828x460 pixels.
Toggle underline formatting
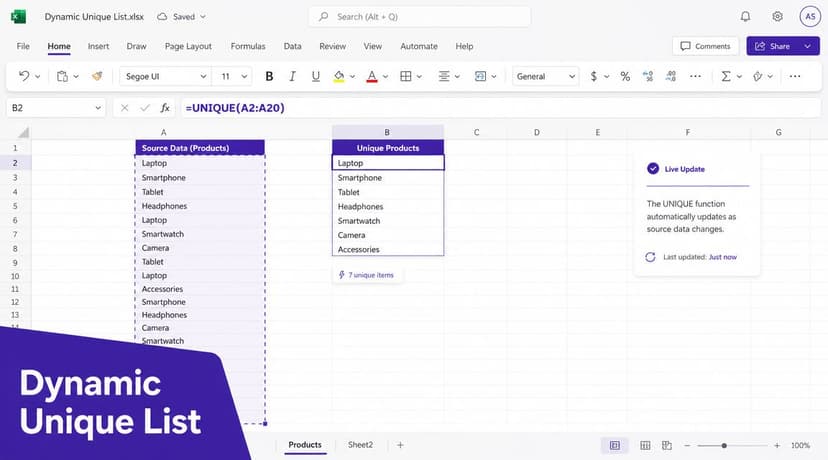315,76
